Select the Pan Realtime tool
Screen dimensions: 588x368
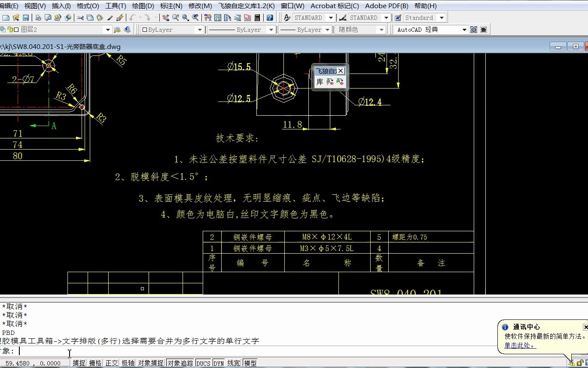click(x=165, y=17)
